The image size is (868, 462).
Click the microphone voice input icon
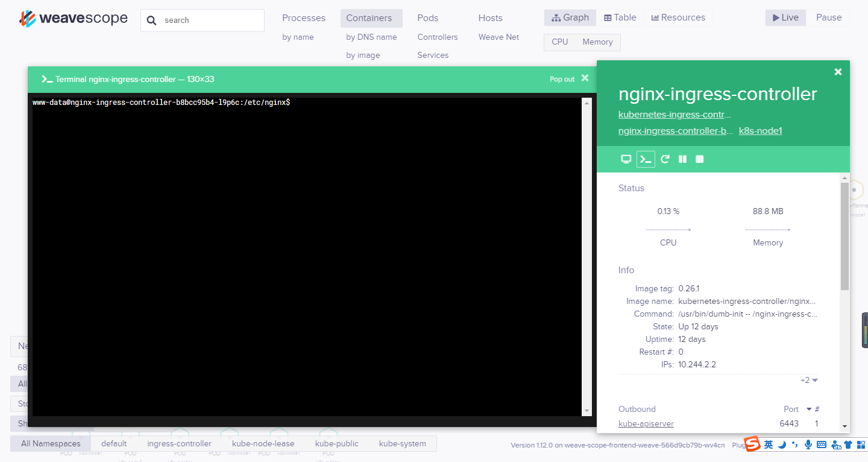(808, 445)
